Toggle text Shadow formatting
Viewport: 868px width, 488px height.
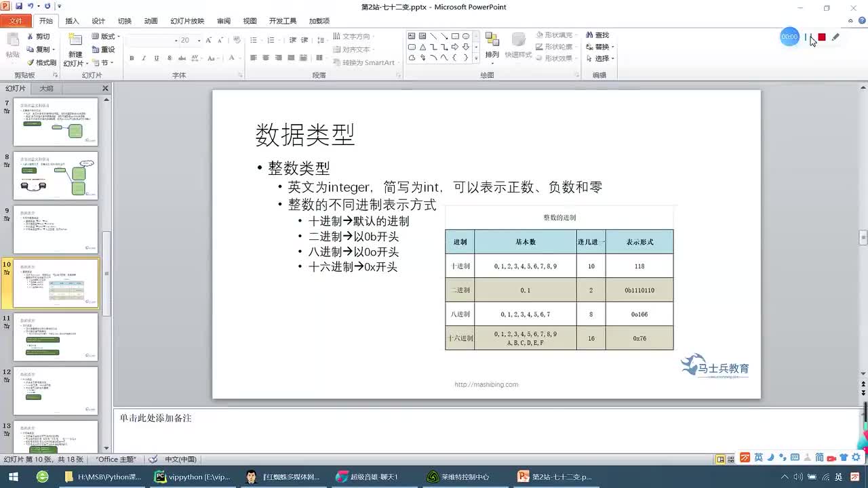click(169, 58)
